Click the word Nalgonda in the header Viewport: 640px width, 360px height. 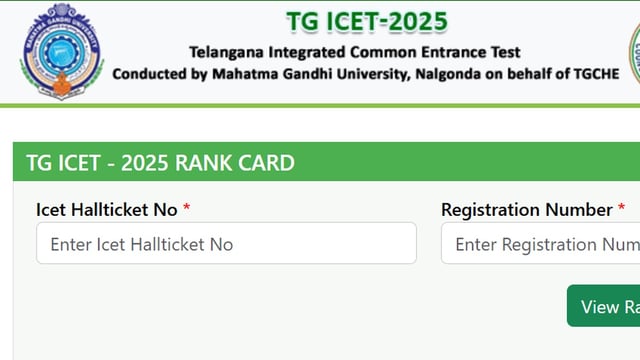pos(448,74)
